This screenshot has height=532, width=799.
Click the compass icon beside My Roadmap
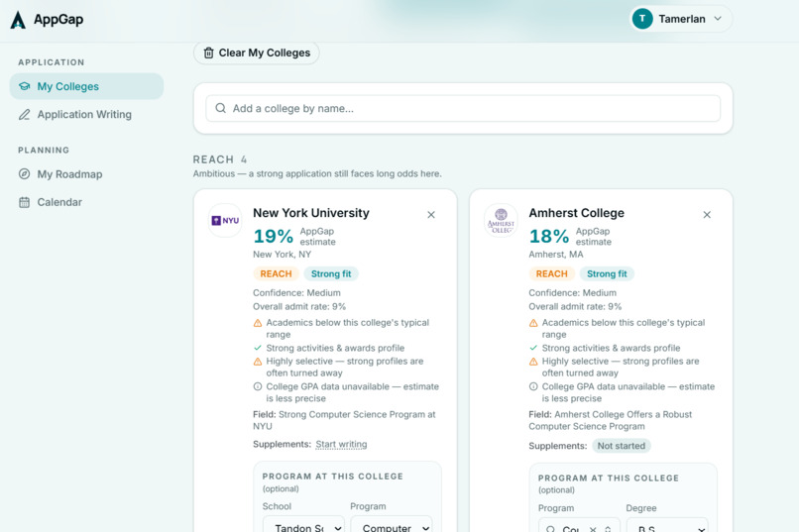[24, 174]
